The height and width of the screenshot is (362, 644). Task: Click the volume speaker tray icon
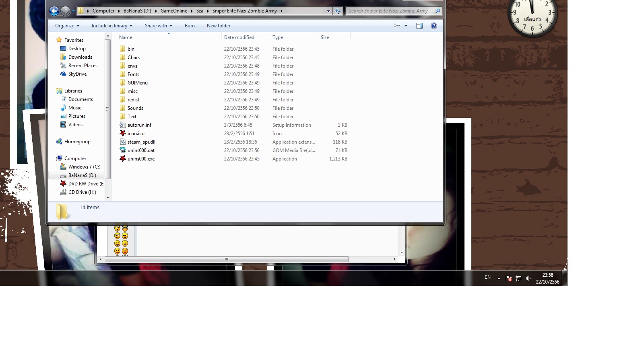click(x=528, y=278)
